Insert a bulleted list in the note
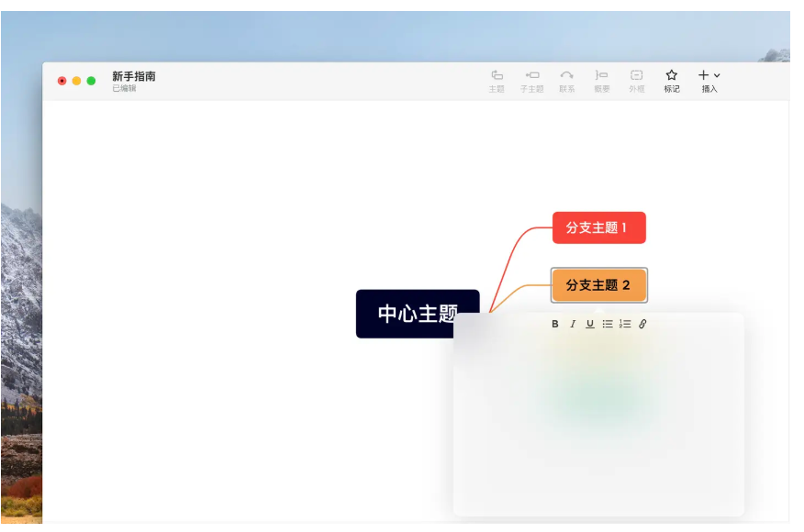This screenshot has width=804, height=532. [608, 324]
